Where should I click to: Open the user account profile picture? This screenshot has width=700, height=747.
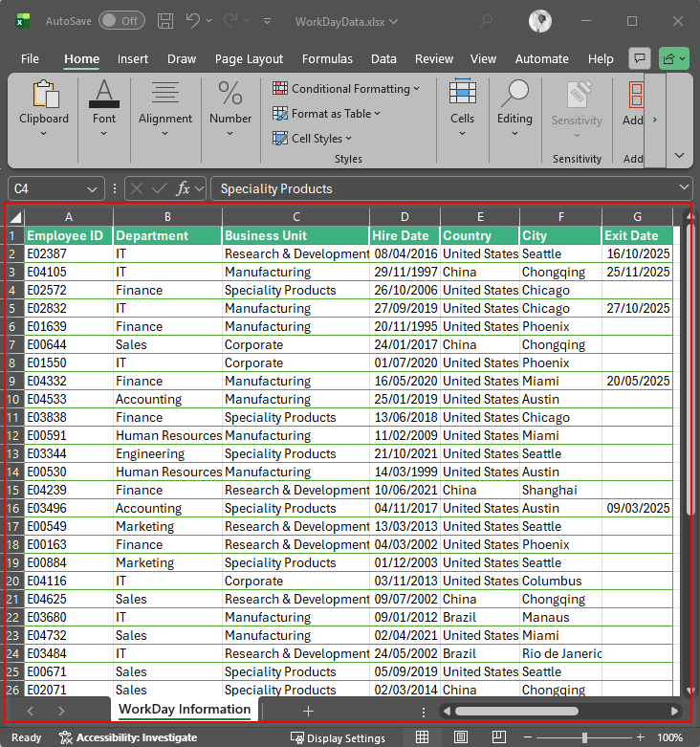click(540, 21)
